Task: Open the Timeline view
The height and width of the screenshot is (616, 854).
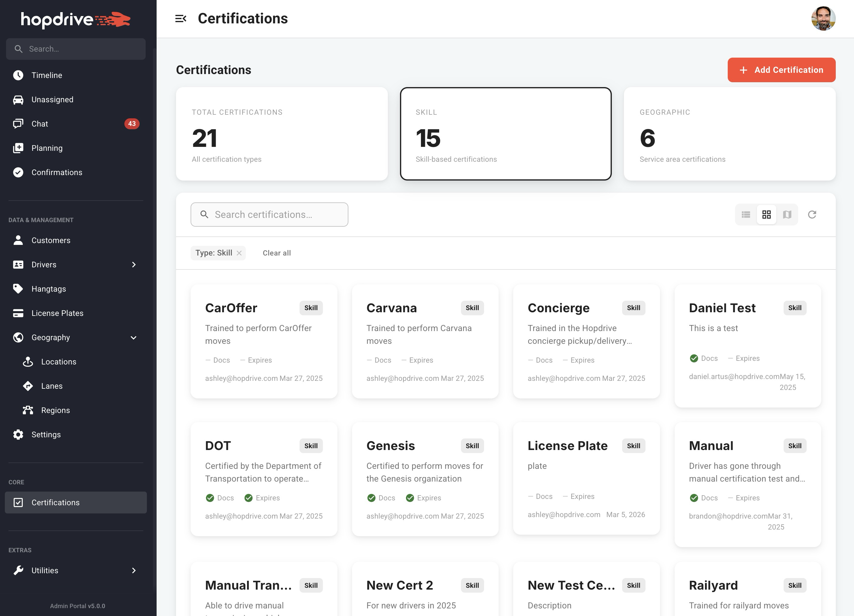Action: tap(46, 75)
